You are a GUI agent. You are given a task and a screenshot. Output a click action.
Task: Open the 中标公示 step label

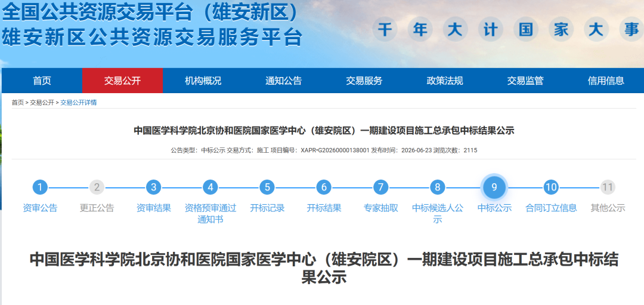494,208
